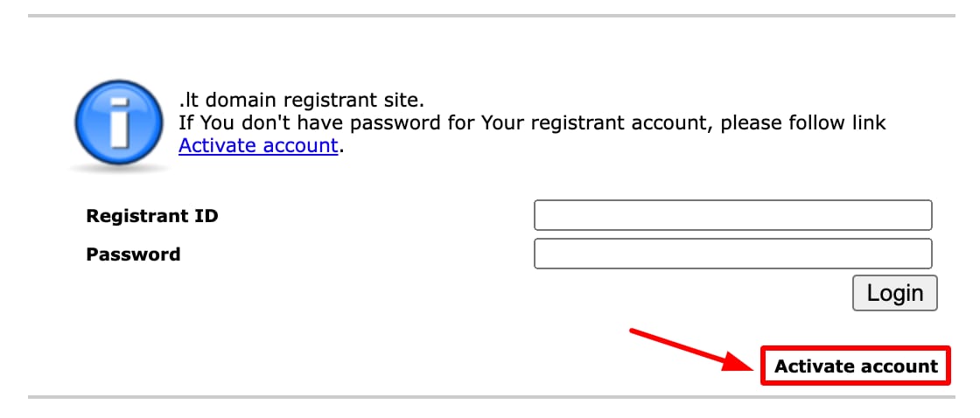Click the red border around Activate account
Viewport: 980px width, 418px height.
(763, 366)
